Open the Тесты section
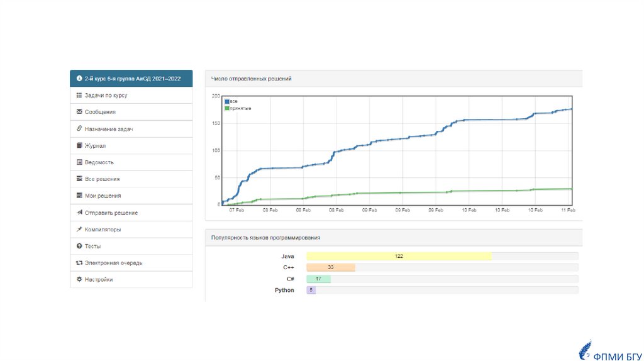Image resolution: width=644 pixels, height=361 pixels. (x=92, y=246)
